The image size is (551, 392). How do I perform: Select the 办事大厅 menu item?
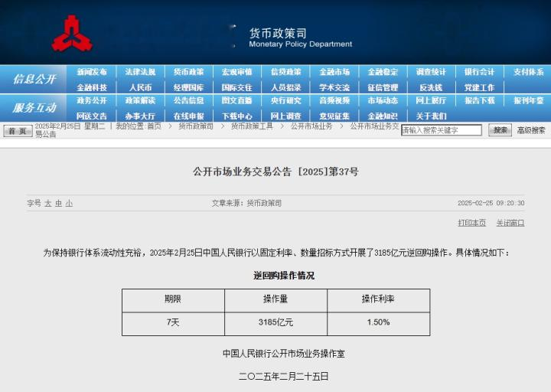point(140,116)
